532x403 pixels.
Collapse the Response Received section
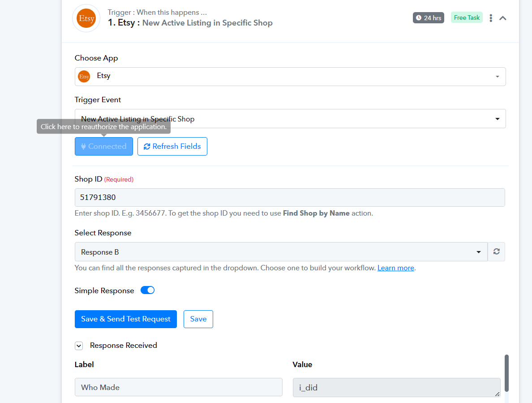pyautogui.click(x=79, y=346)
